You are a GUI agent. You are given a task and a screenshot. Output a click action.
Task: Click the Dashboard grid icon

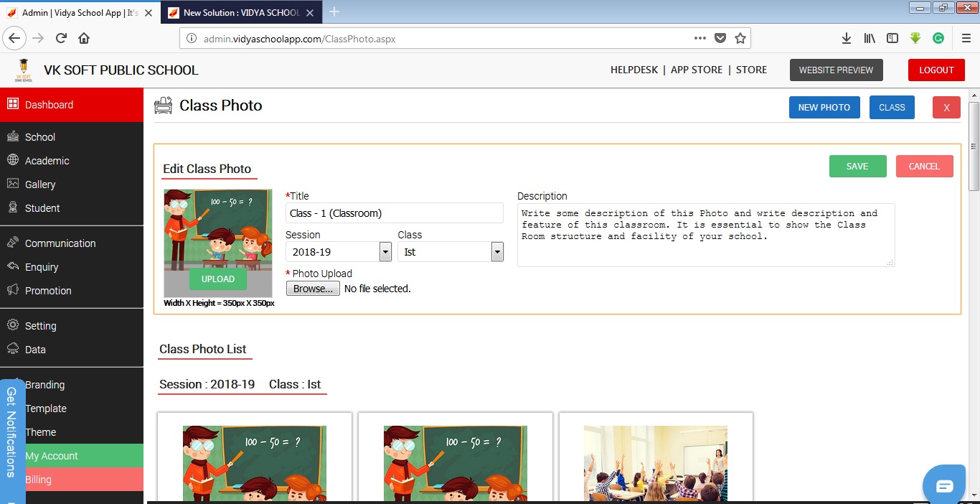tap(12, 104)
